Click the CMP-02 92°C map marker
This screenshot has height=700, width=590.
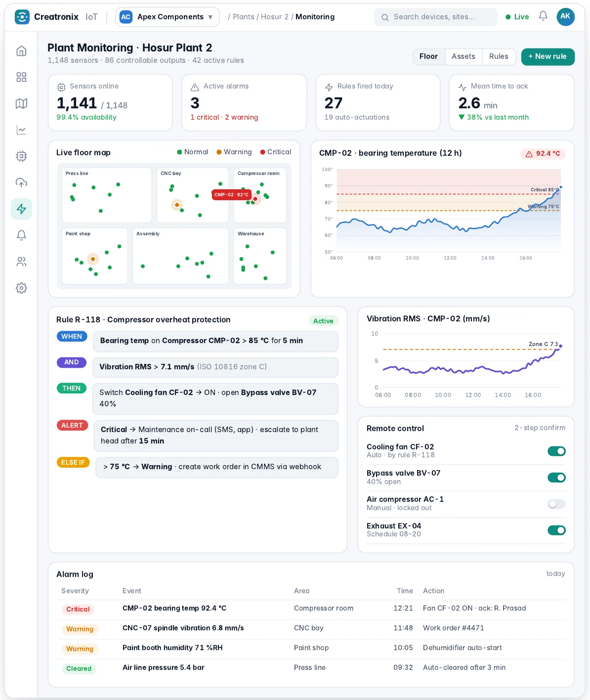pos(232,195)
